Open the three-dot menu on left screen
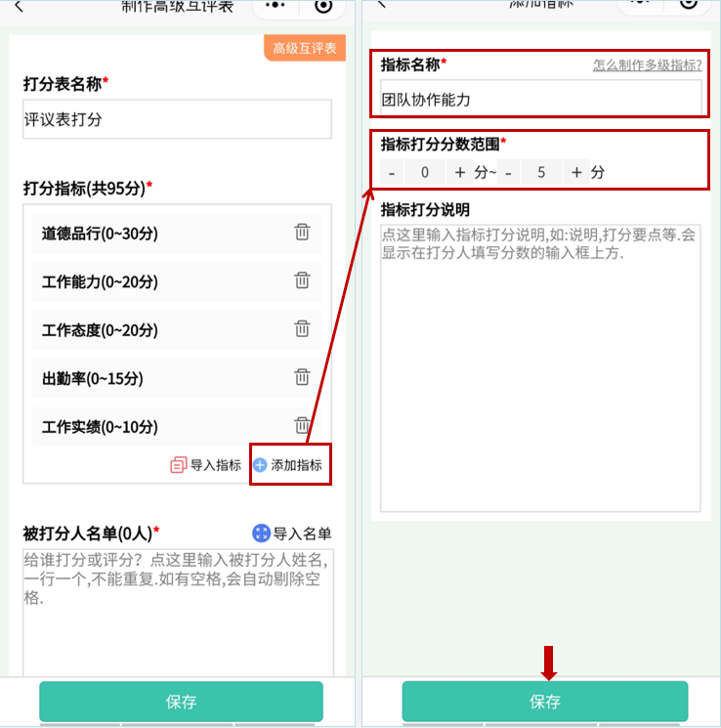721x728 pixels. [x=276, y=5]
